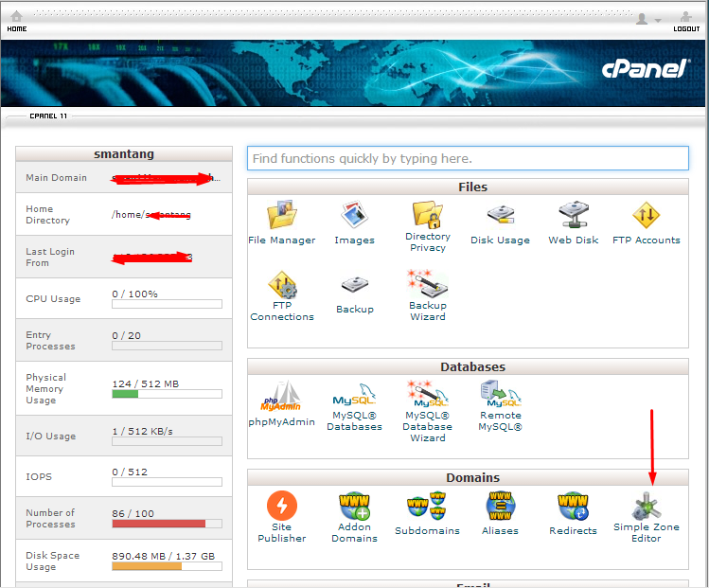The height and width of the screenshot is (588, 709).
Task: Open the Disk Usage icon
Action: tap(501, 214)
